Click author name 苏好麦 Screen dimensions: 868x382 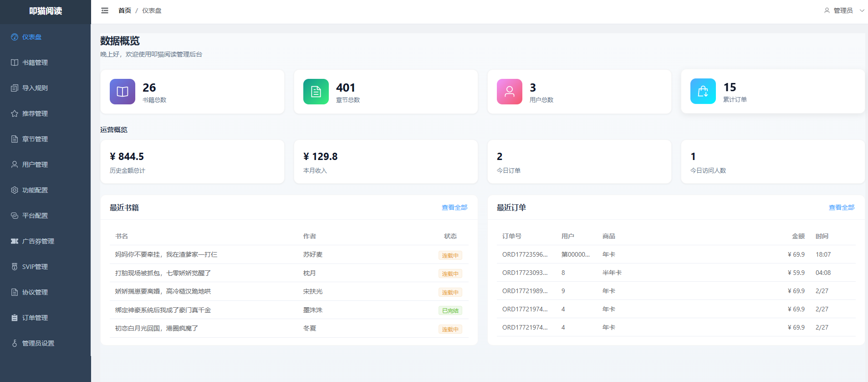coord(313,254)
